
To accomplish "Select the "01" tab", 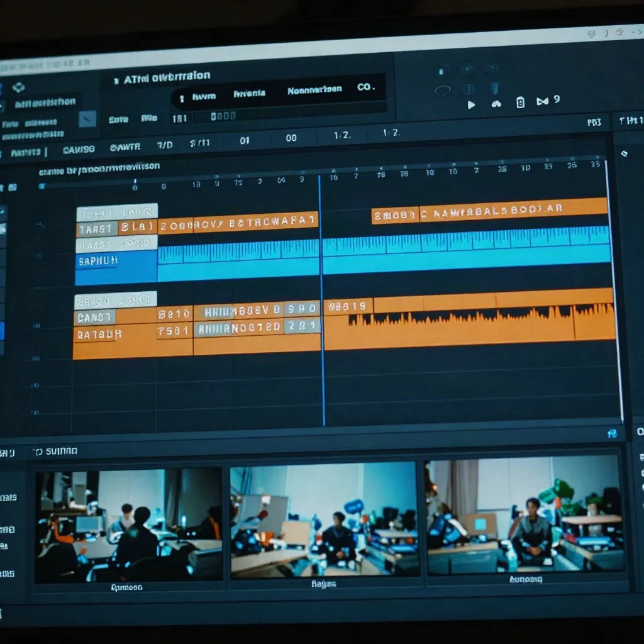I will coord(245,141).
